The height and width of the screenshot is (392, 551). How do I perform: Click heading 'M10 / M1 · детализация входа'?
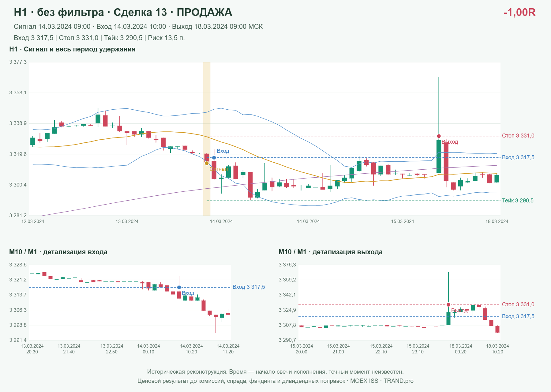(x=58, y=252)
